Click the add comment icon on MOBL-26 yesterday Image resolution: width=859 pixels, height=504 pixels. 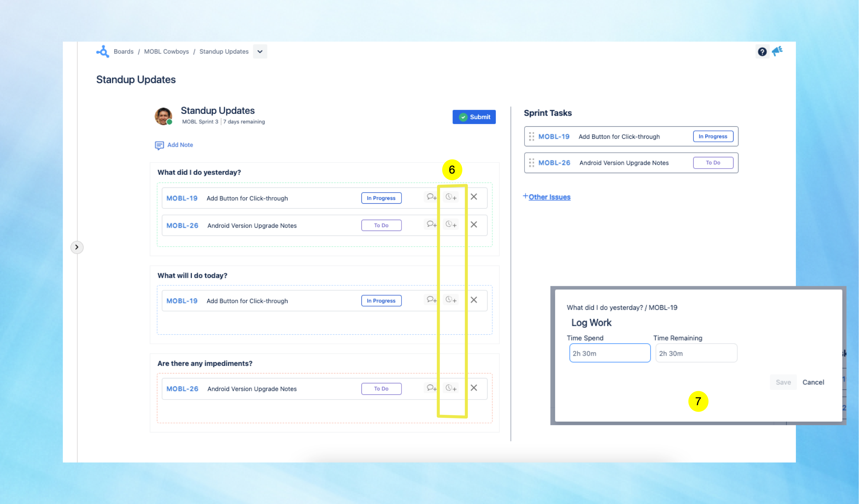tap(432, 224)
